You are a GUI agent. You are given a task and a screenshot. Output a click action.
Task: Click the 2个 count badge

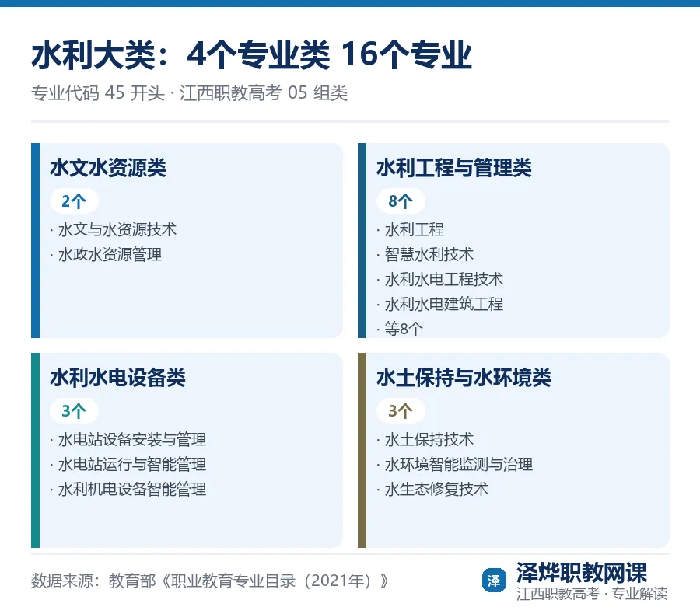click(x=74, y=201)
